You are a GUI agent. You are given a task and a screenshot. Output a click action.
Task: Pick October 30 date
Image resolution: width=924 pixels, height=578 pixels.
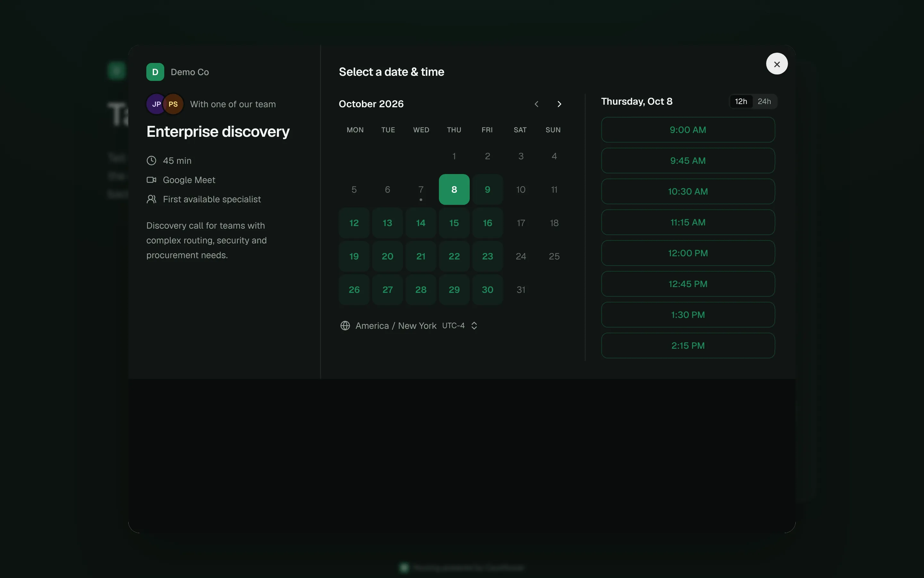click(x=487, y=290)
